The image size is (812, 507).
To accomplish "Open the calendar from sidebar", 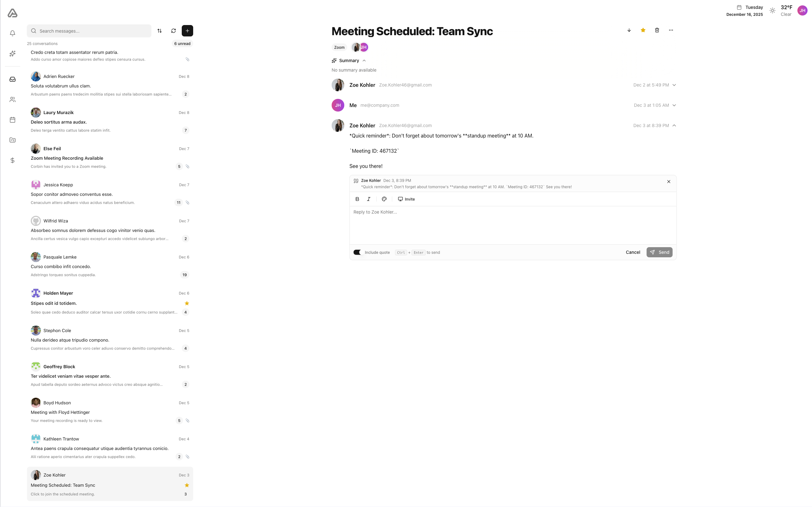I will click(12, 120).
